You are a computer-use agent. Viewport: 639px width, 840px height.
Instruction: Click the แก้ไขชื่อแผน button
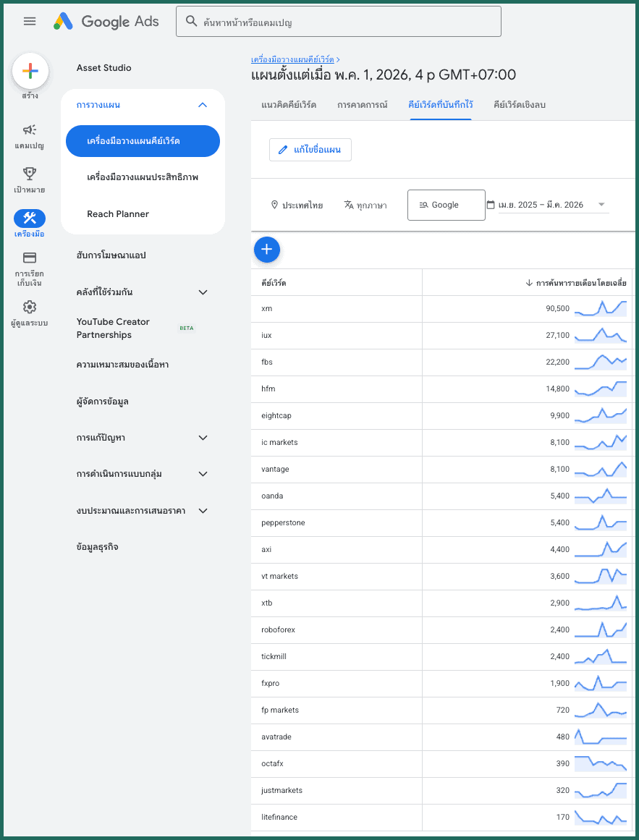pos(310,150)
